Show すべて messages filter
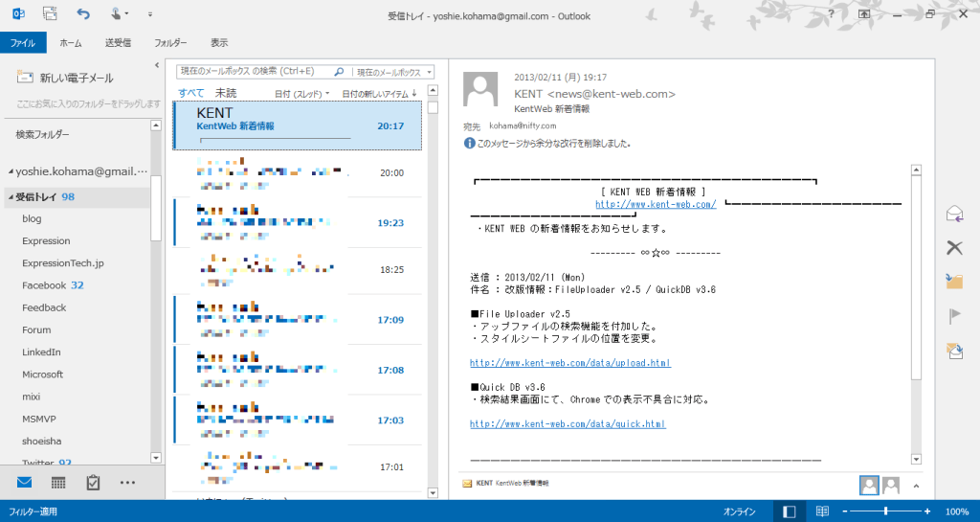This screenshot has width=980, height=522. (x=190, y=93)
